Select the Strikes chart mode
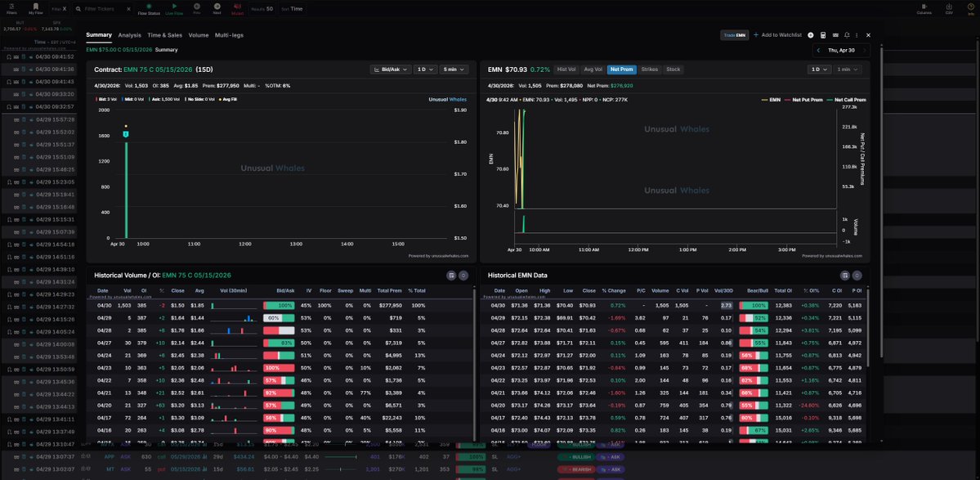 click(x=649, y=70)
